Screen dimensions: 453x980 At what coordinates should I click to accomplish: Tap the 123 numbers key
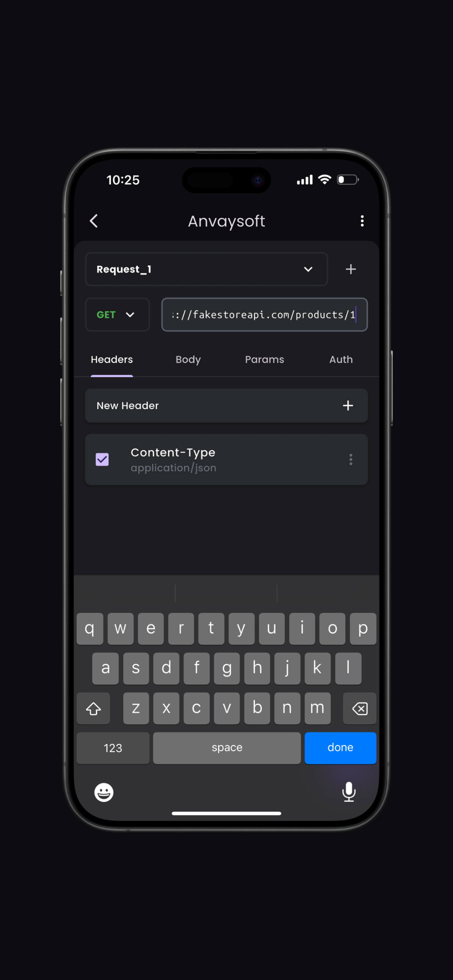[x=113, y=747]
